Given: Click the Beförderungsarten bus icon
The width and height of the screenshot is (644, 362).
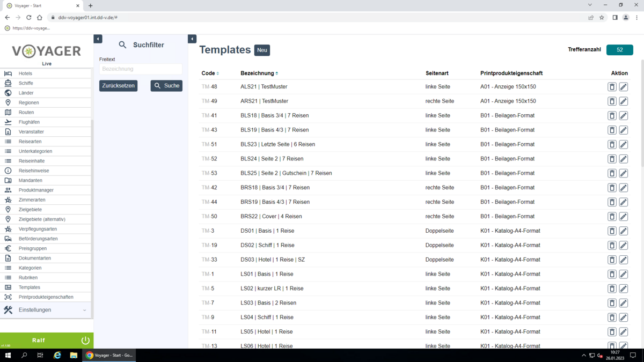Looking at the screenshot, I should (8, 239).
